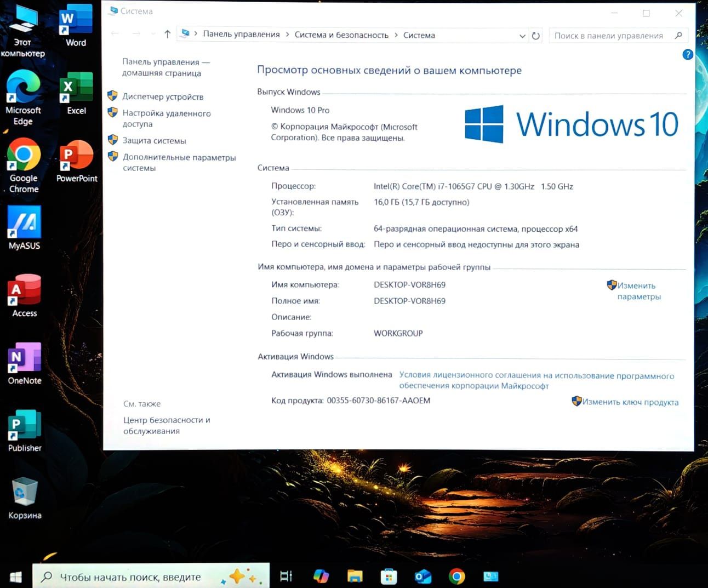Screen dimensions: 708x588
Task: Open the Этот компьютер desktop icon
Action: (23, 30)
